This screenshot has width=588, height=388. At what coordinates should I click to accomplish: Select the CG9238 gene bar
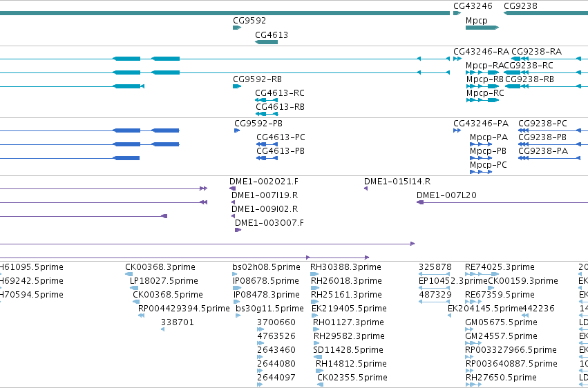click(546, 13)
